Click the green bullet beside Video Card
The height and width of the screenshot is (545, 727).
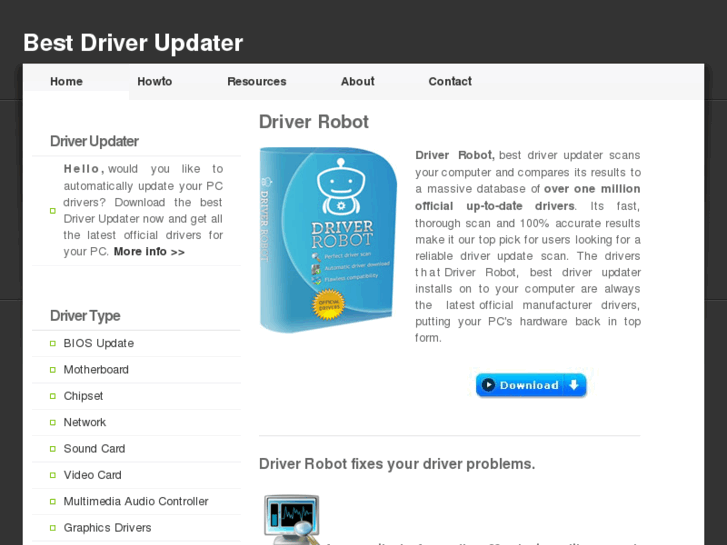point(53,475)
